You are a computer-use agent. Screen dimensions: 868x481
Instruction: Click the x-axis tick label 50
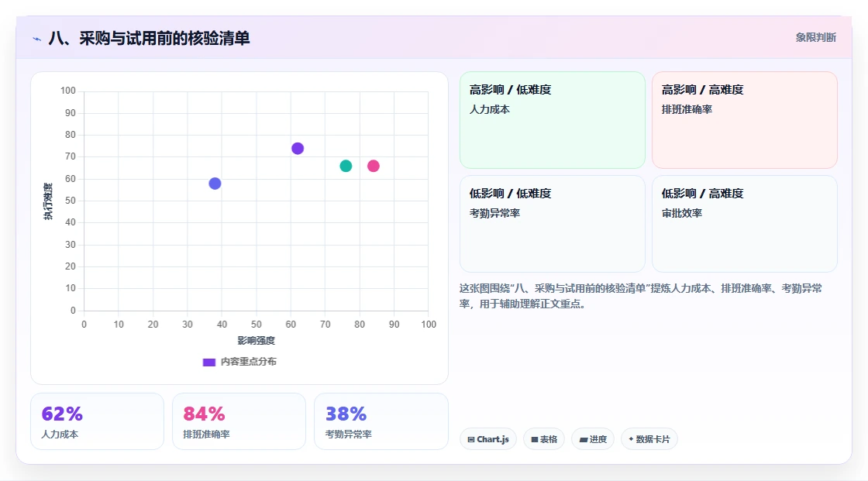(x=256, y=325)
